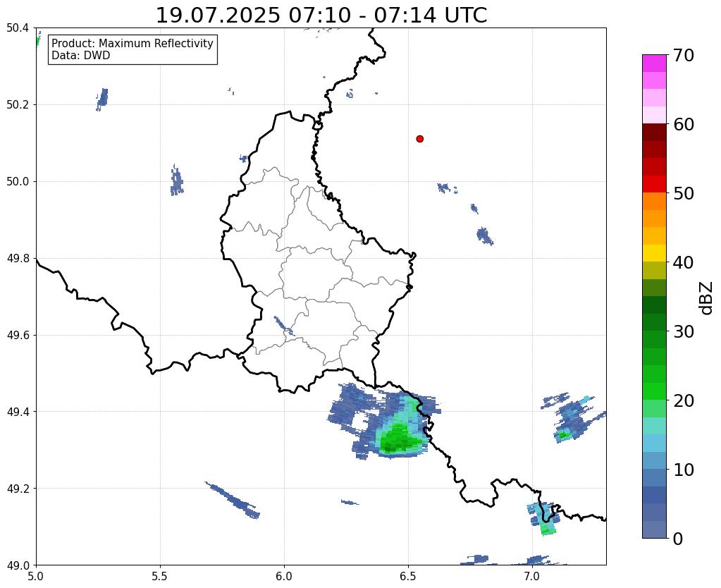Image resolution: width=721 pixels, height=588 pixels.
Task: Click the colorbar tick label 20
Action: 684,400
